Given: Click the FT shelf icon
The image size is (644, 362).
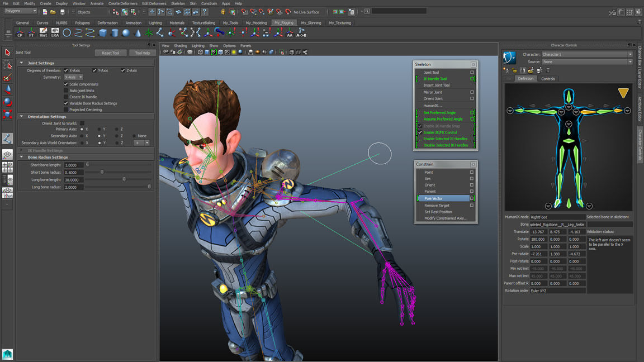Looking at the screenshot, I should coord(32,32).
